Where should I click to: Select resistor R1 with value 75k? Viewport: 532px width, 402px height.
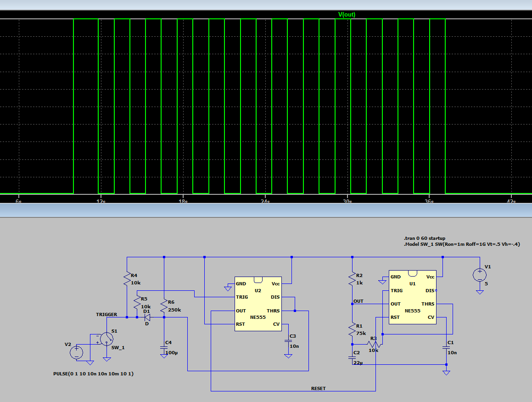pyautogui.click(x=352, y=329)
